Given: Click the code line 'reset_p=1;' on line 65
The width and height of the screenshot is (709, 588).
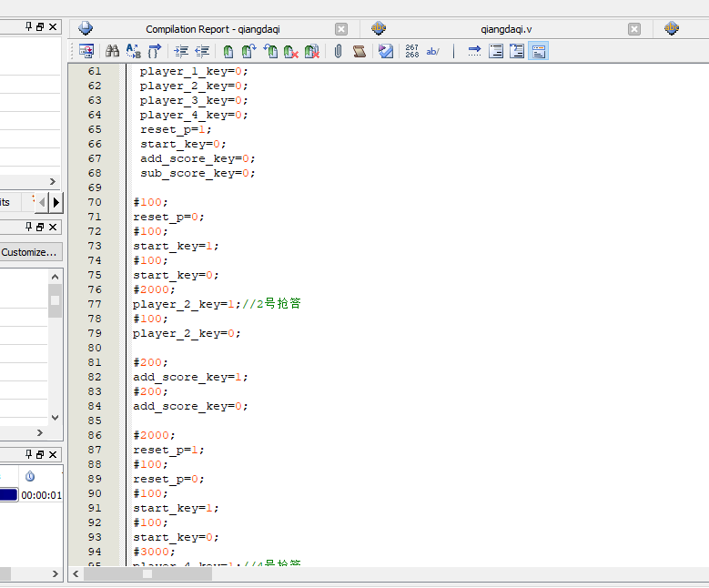Looking at the screenshot, I should pos(176,130).
